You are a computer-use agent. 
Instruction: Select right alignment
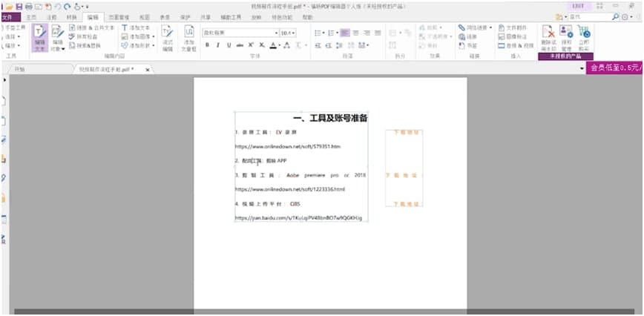[367, 33]
